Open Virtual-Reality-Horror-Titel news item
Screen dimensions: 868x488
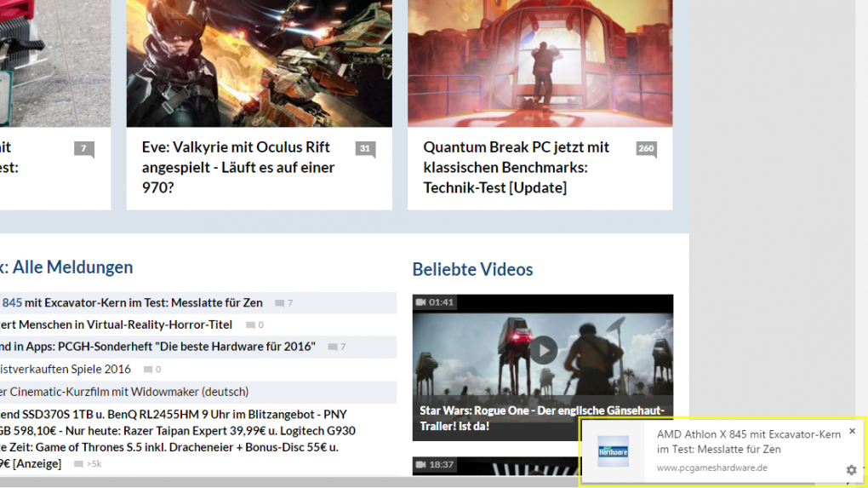click(117, 324)
